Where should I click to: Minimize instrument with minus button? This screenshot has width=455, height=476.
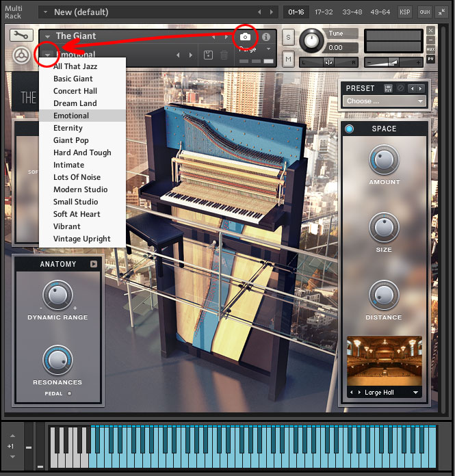point(430,40)
